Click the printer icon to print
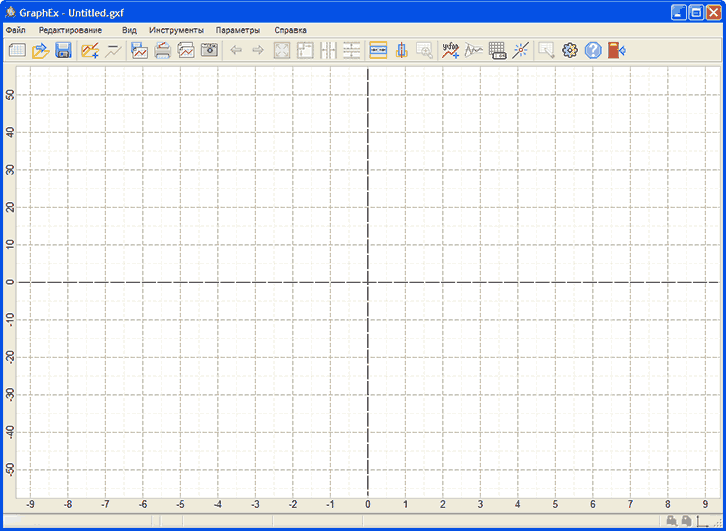726x531 pixels. pos(162,50)
